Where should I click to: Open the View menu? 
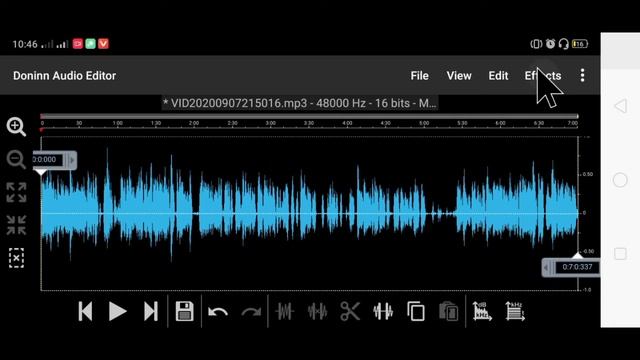459,76
